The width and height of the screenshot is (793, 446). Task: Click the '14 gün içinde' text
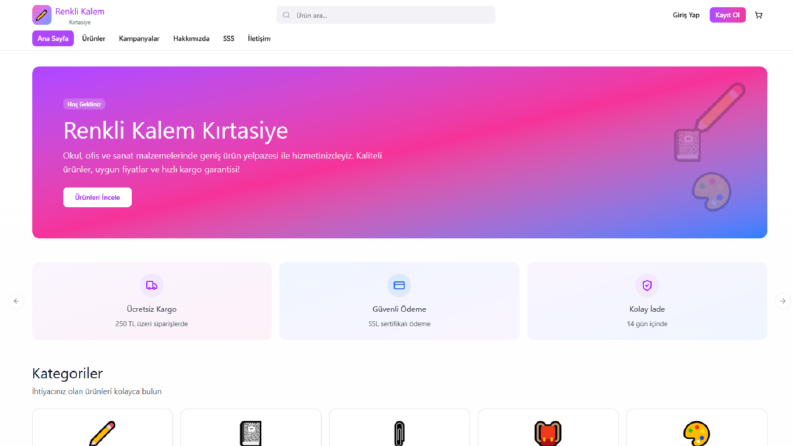point(647,324)
